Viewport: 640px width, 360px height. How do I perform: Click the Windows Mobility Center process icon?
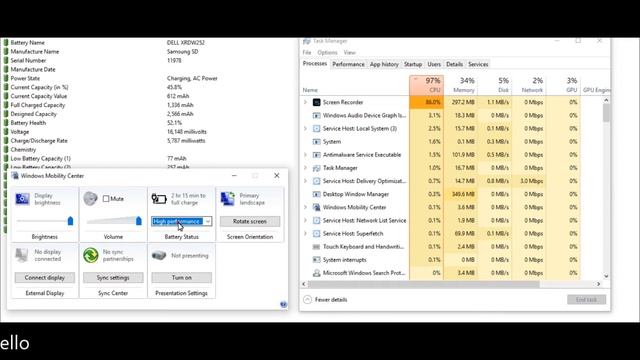(x=316, y=207)
